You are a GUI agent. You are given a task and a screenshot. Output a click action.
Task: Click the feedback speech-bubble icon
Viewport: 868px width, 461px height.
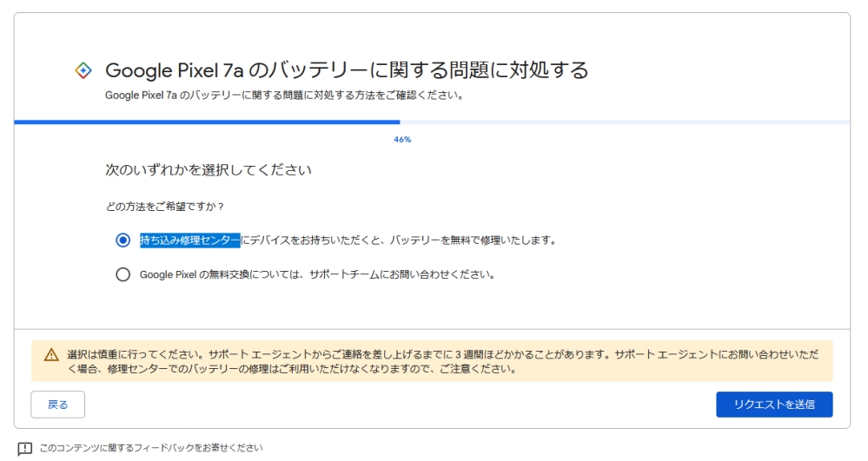(x=25, y=448)
